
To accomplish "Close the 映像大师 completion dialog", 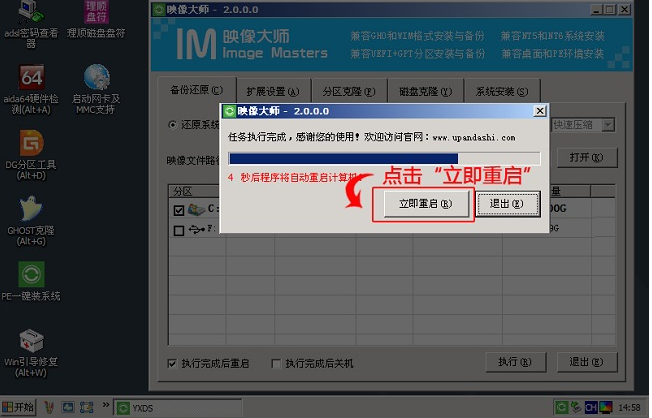I will point(539,111).
